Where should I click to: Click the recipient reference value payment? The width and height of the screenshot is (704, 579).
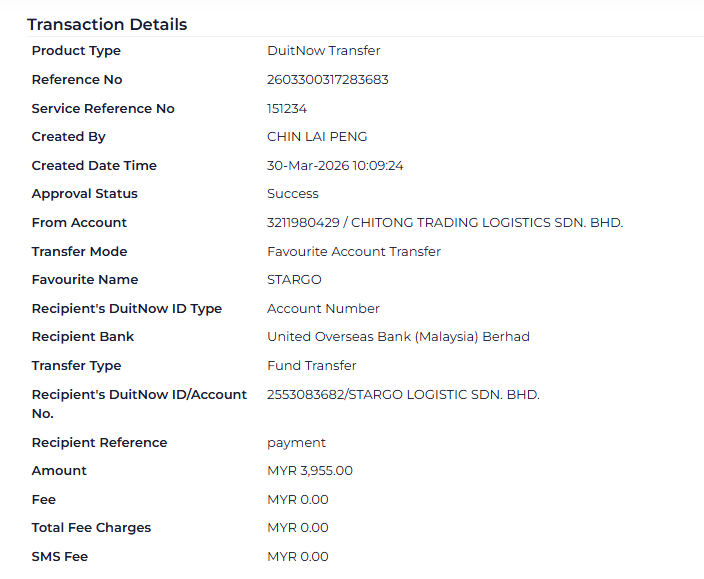click(296, 443)
